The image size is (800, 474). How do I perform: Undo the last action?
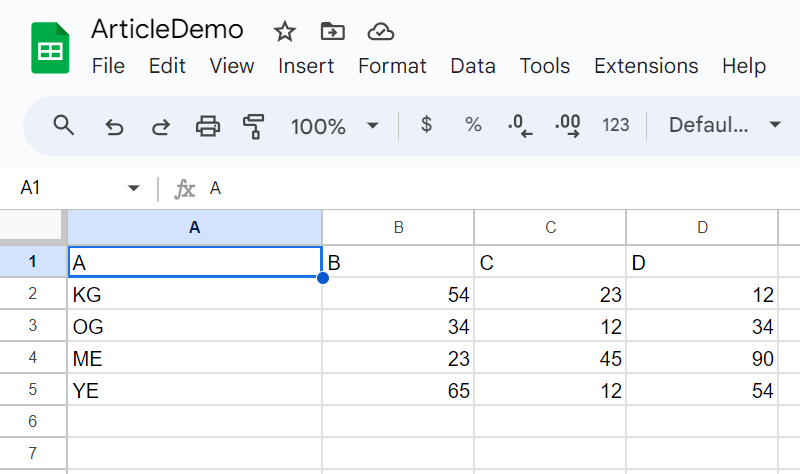[x=114, y=126]
